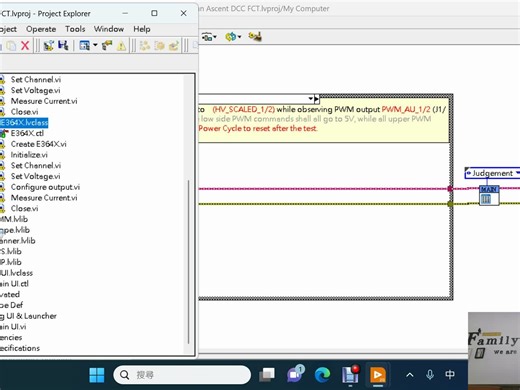Click the red X delete toolbar icon
This screenshot has height=390, width=520.
pos(25,45)
